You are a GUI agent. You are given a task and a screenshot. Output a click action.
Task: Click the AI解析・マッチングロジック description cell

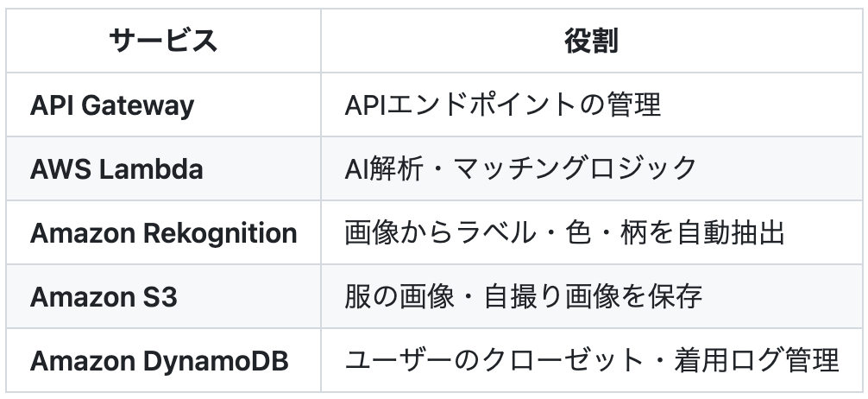click(520, 169)
